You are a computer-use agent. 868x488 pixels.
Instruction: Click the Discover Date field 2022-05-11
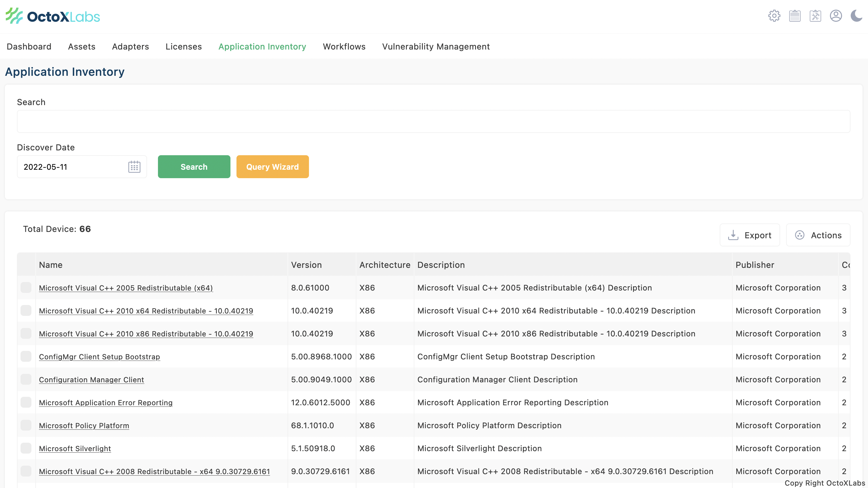82,167
